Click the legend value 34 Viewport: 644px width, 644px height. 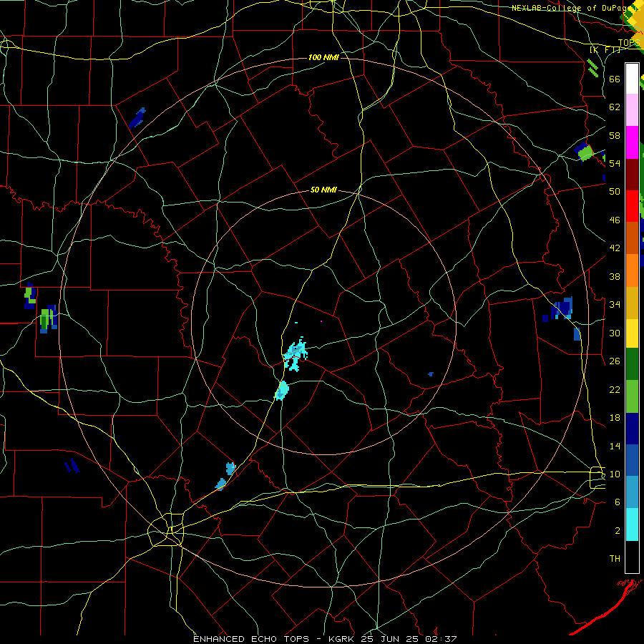coord(615,305)
